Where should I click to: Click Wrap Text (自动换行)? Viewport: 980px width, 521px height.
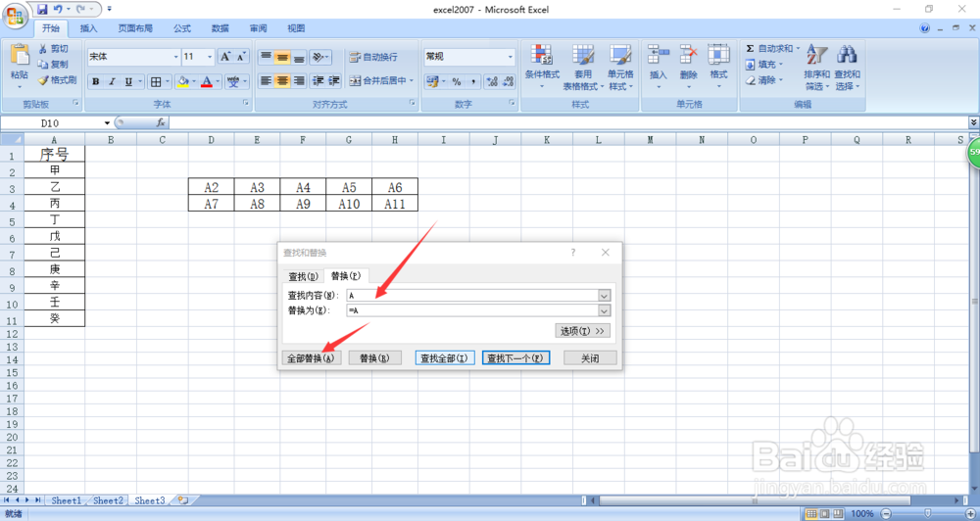coord(373,57)
